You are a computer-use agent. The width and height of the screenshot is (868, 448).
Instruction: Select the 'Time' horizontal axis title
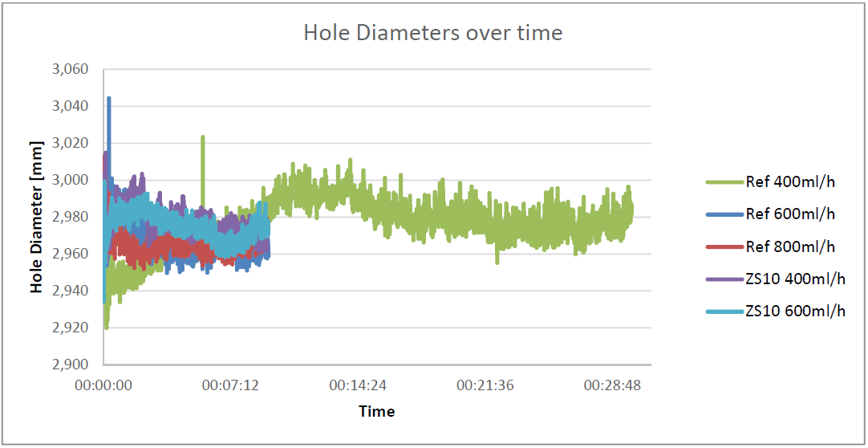coord(376,411)
